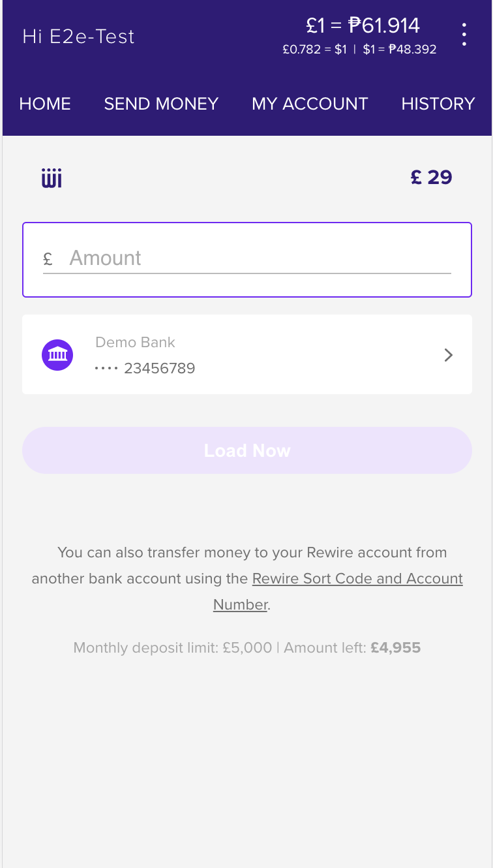Expand Demo Bank row using chevron arrow
Screen dimensions: 493x868
pos(448,355)
